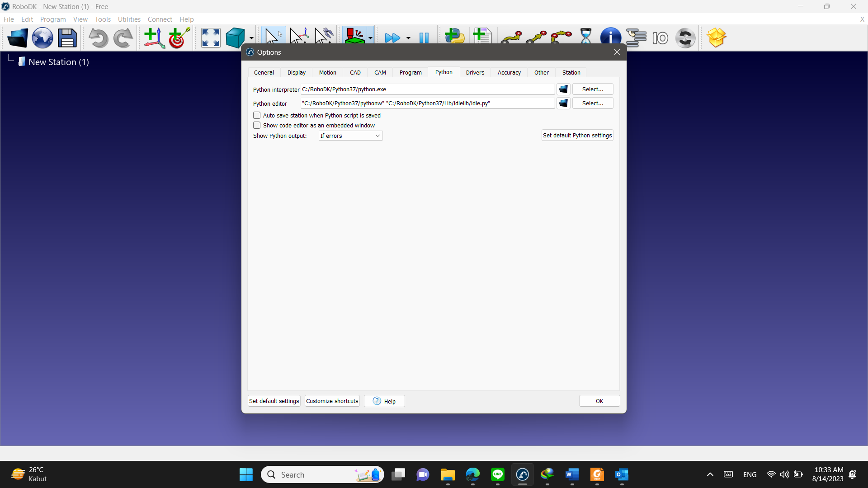Expand the isometric view cube dropdown arrow
The width and height of the screenshot is (868, 488).
tap(251, 38)
